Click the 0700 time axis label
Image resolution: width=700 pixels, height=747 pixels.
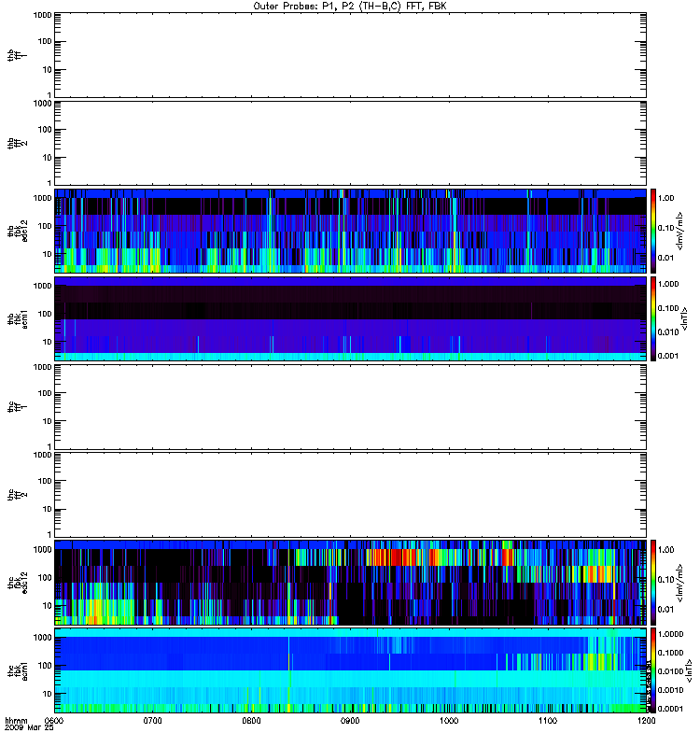[x=152, y=721]
